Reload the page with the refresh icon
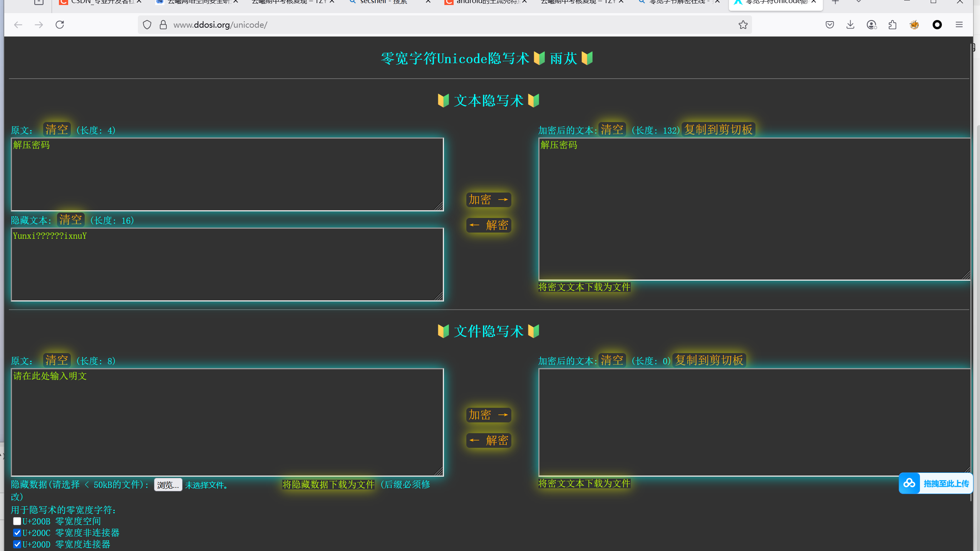The width and height of the screenshot is (980, 551). coord(60,25)
